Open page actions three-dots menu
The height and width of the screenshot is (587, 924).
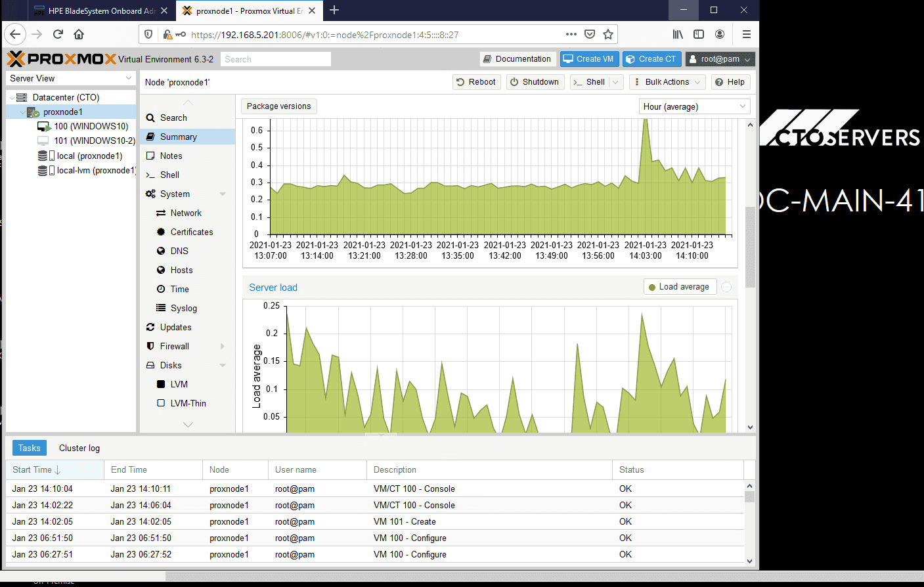(x=571, y=34)
